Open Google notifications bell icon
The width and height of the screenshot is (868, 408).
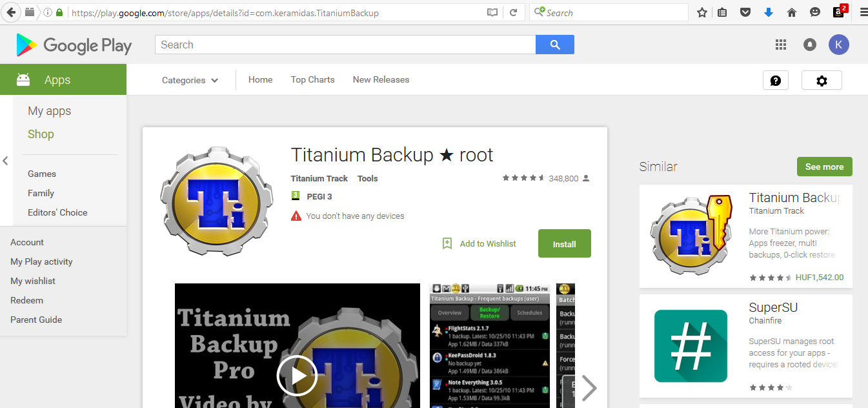(x=809, y=45)
